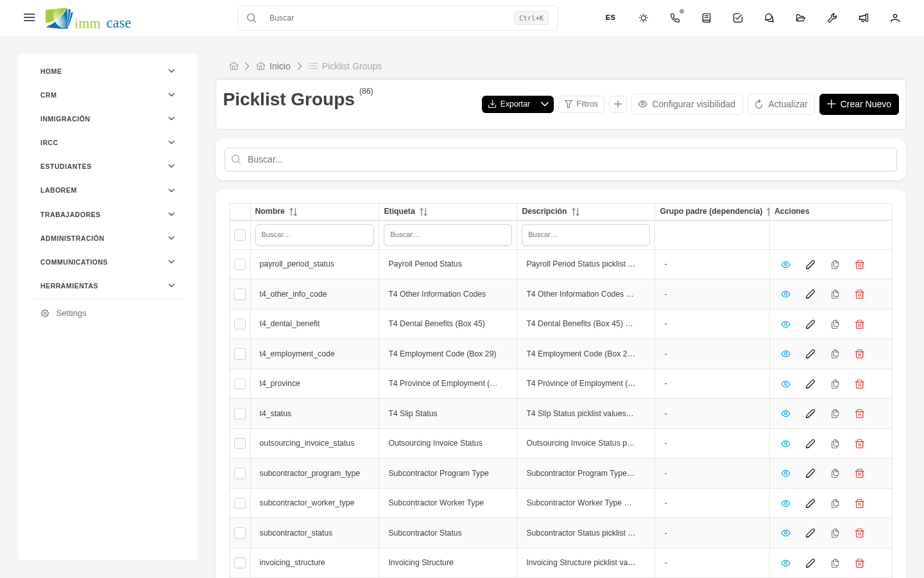Toggle light/dark theme sun icon
The image size is (924, 578).
tap(644, 18)
